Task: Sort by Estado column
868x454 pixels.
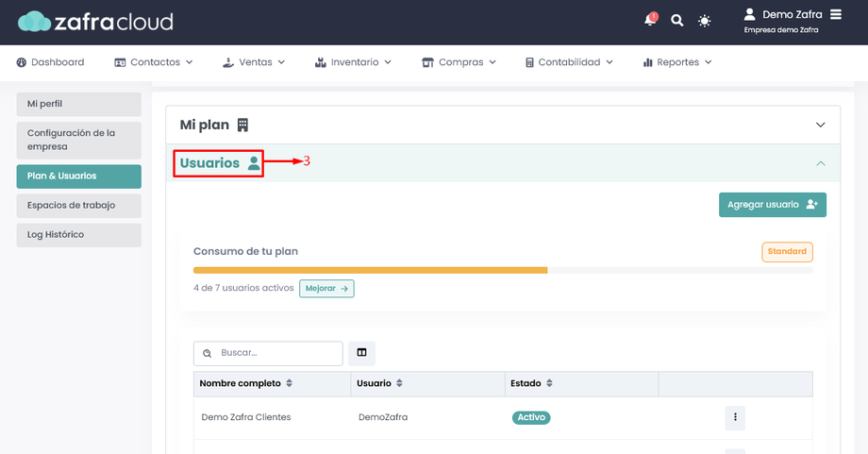Action: (549, 383)
